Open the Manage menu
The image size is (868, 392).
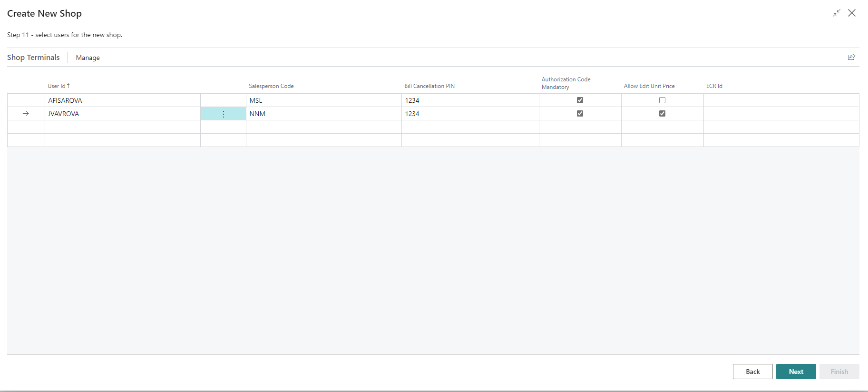(x=88, y=58)
